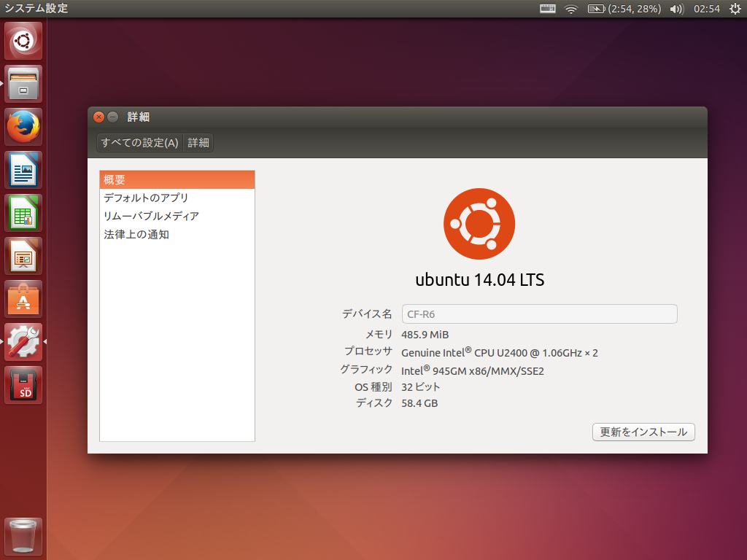
Task: Click the memory value 485.9 MiB
Action: click(x=425, y=335)
